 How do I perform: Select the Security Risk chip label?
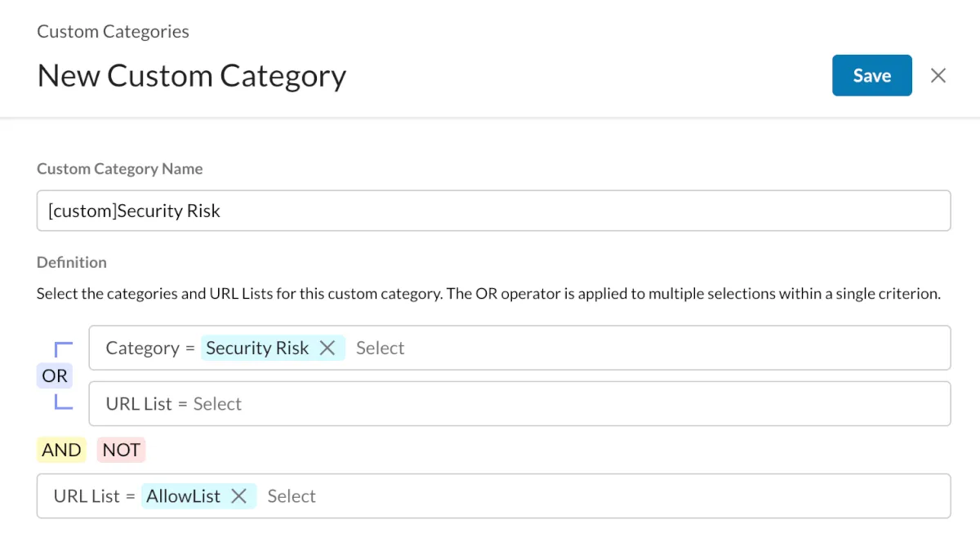pos(257,349)
